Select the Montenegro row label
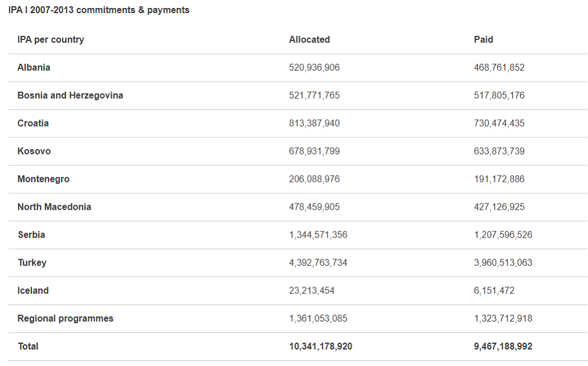Viewport: 588px width, 366px height. point(43,179)
